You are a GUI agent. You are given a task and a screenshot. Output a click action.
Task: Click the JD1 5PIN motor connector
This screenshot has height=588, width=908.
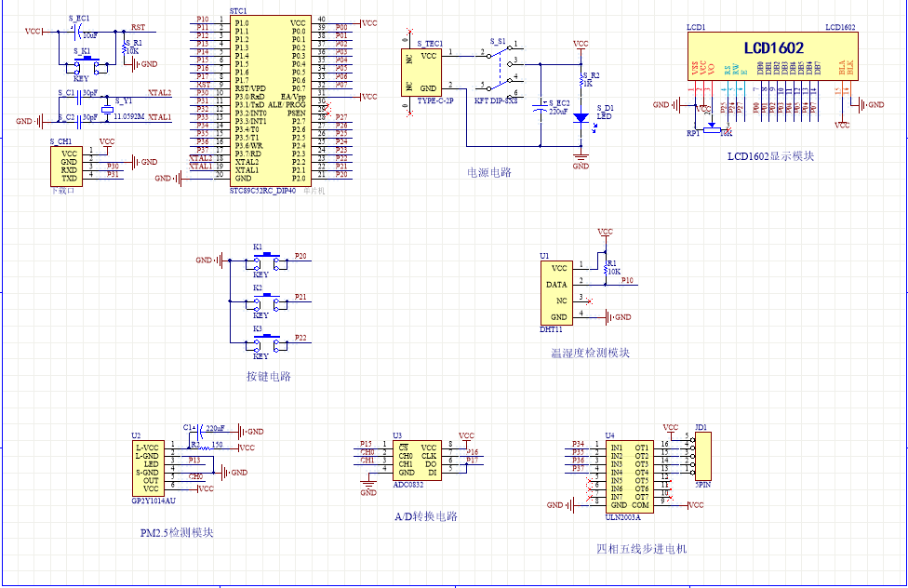[701, 456]
